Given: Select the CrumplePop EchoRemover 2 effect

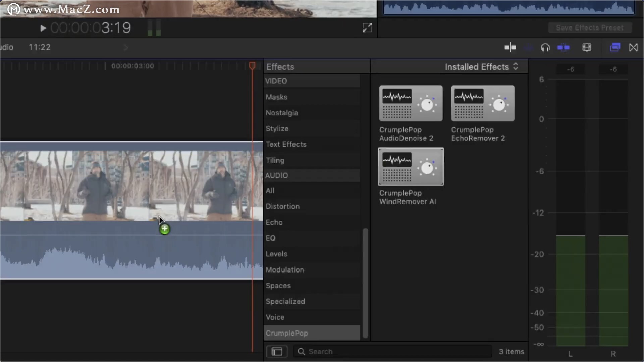Looking at the screenshot, I should tap(482, 104).
